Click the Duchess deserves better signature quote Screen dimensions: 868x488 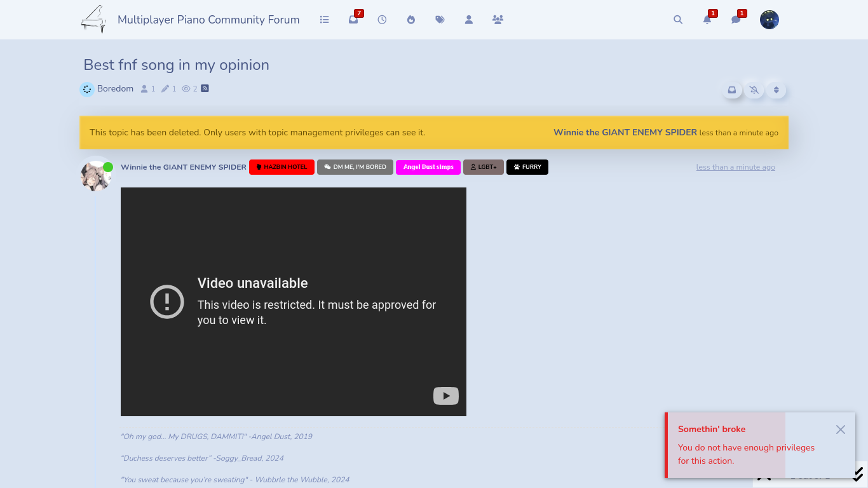pyautogui.click(x=202, y=458)
